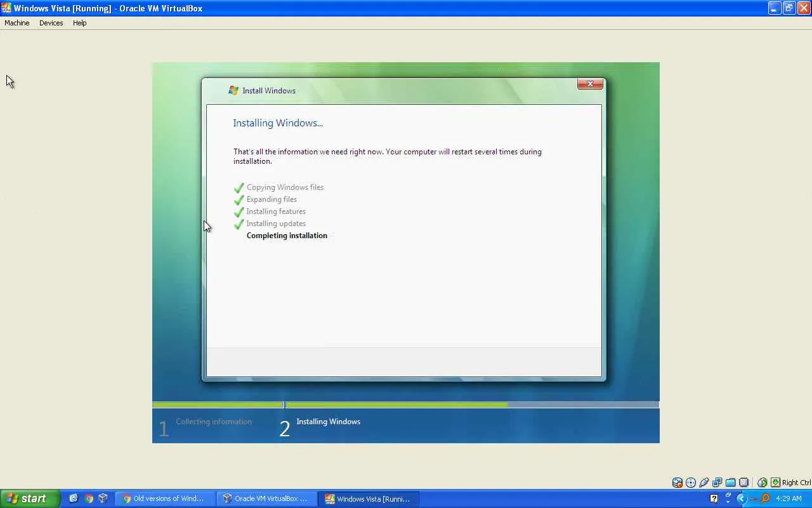The width and height of the screenshot is (812, 508).
Task: Click the Installing Windows progress bar segment
Action: (472, 404)
